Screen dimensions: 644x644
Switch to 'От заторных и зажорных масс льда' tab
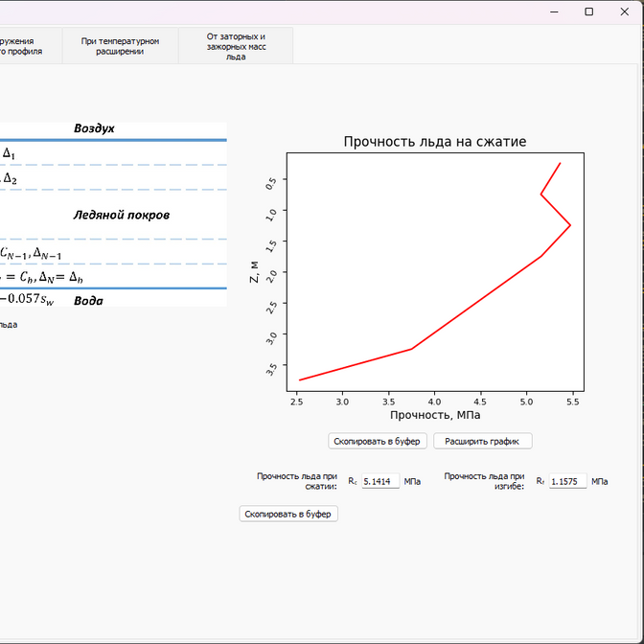pyautogui.click(x=236, y=46)
